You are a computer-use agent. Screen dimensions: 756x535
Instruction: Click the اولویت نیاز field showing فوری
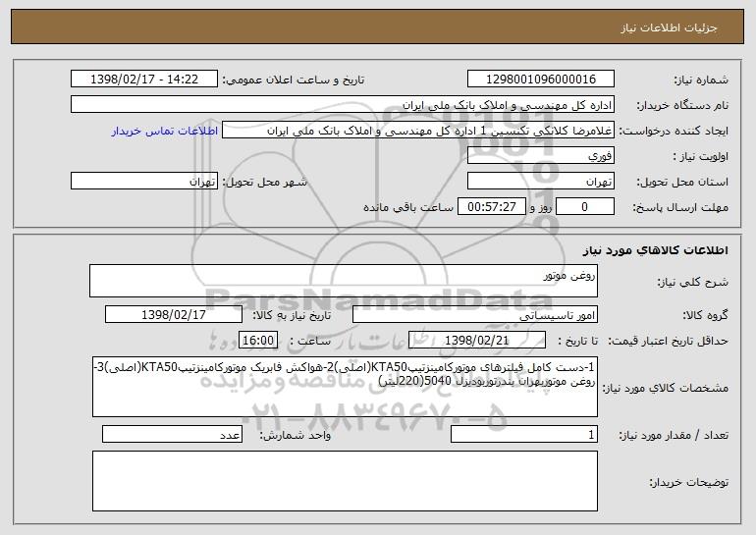click(540, 156)
